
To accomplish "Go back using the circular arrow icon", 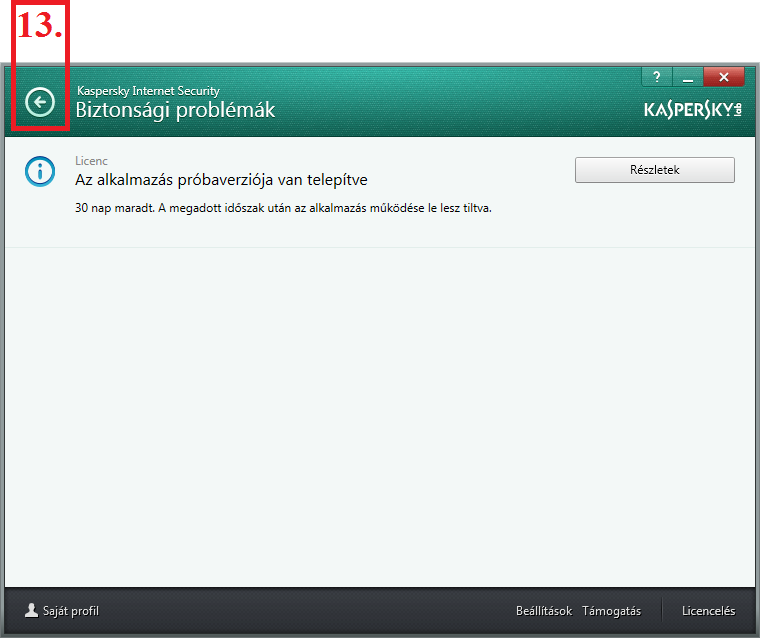I will click(x=40, y=102).
